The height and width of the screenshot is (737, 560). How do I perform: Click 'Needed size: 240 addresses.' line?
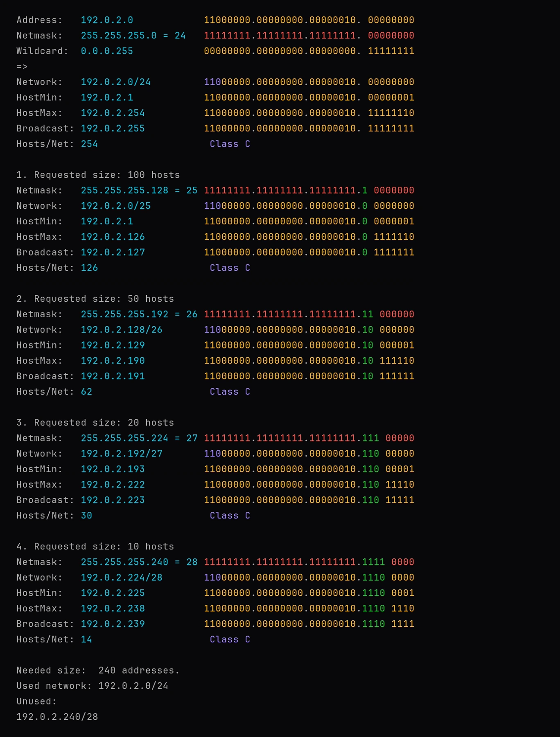pyautogui.click(x=98, y=671)
